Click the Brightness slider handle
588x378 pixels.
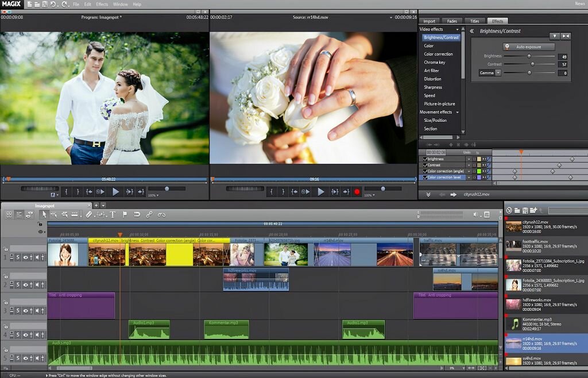[x=529, y=56]
